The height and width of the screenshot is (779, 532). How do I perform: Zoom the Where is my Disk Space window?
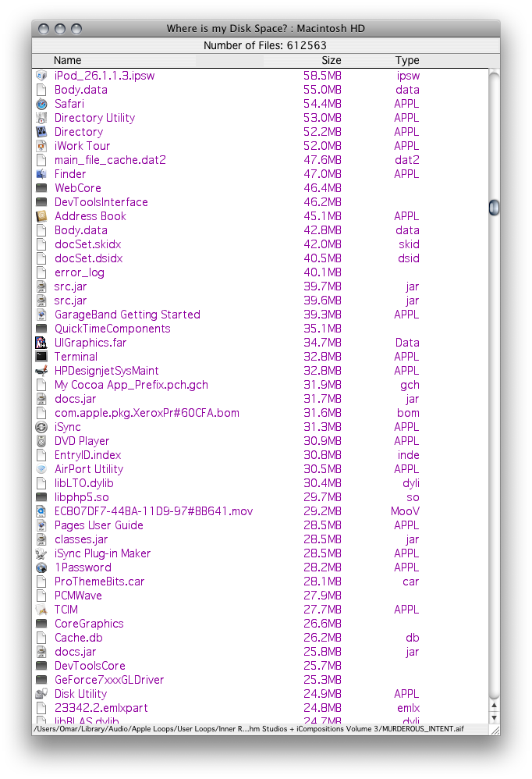click(76, 29)
